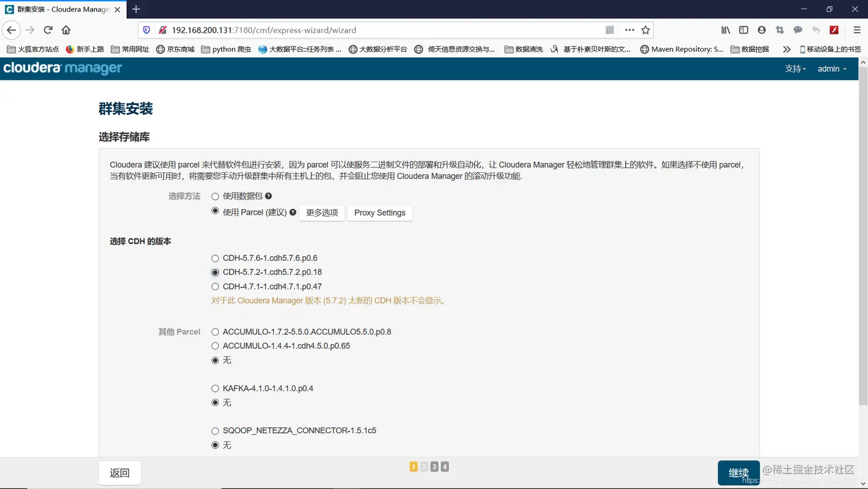
Task: Click the 更多选项 button
Action: [322, 213]
